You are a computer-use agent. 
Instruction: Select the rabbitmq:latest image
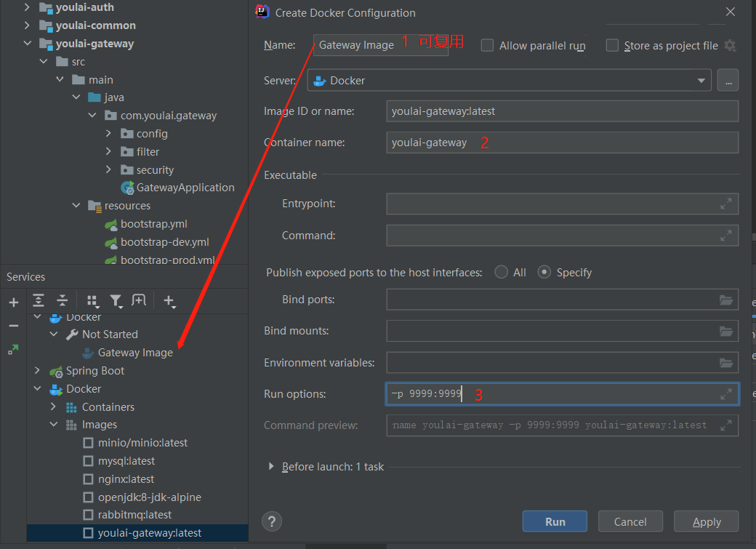(127, 516)
